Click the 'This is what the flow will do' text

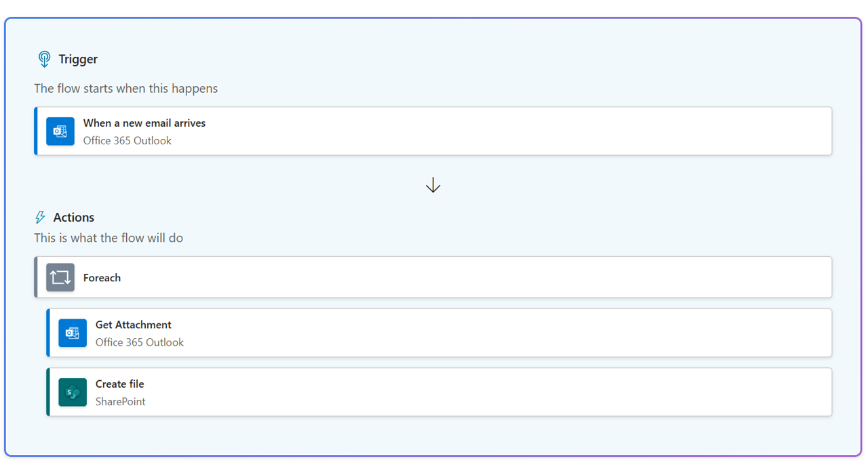point(108,238)
